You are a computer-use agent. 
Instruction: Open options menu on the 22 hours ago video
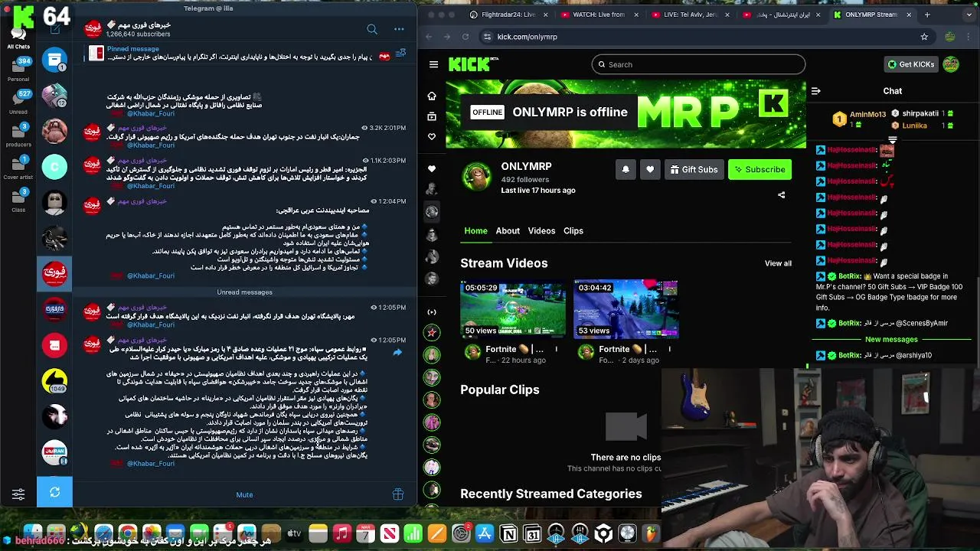click(557, 349)
